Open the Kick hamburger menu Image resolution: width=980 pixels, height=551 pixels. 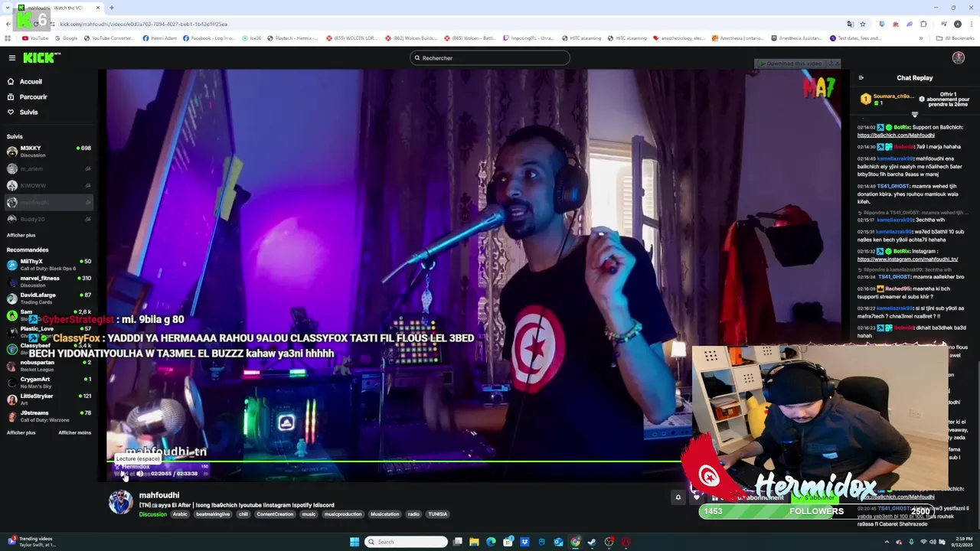(11, 58)
